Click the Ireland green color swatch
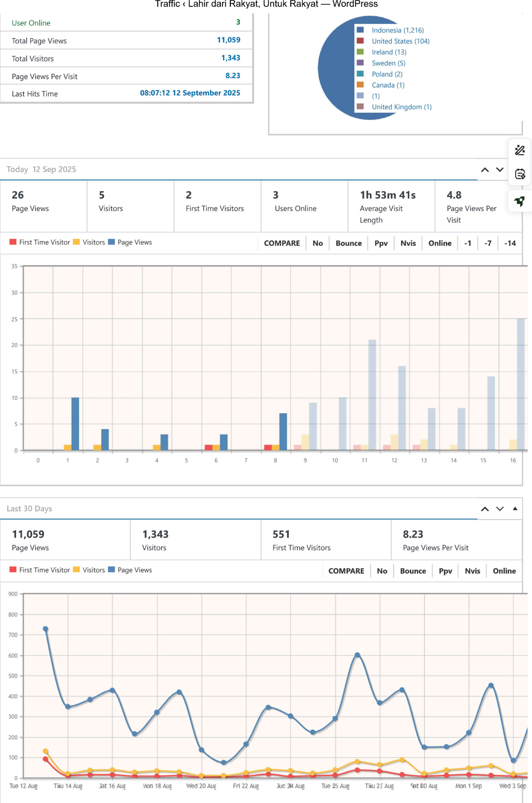532x803 pixels. click(360, 52)
